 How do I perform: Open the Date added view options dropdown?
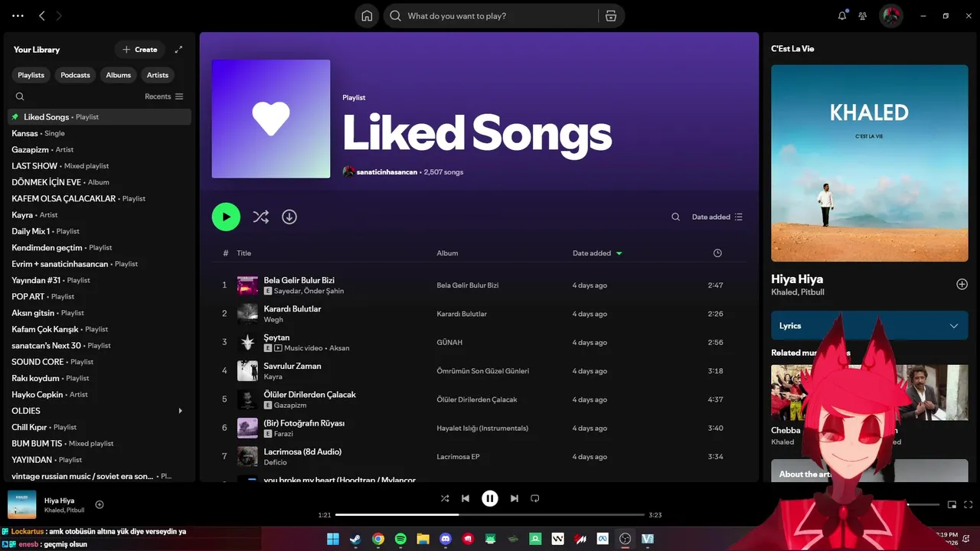coord(717,217)
